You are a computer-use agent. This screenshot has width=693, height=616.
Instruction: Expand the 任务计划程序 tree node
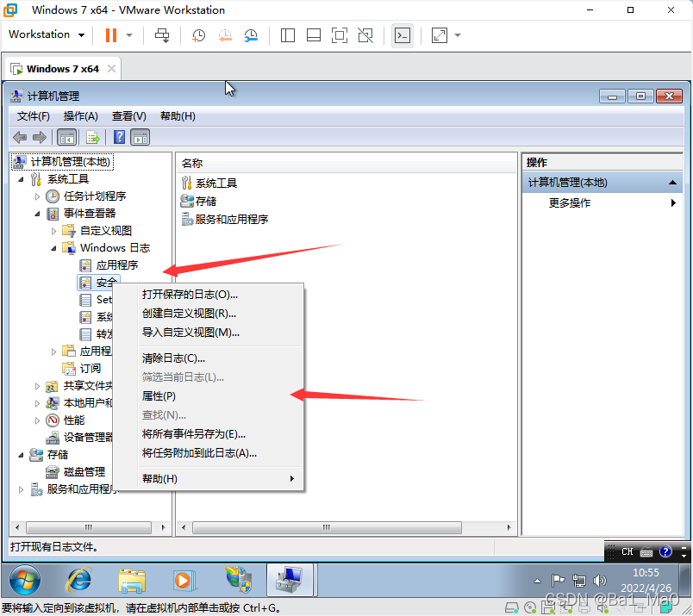point(38,196)
